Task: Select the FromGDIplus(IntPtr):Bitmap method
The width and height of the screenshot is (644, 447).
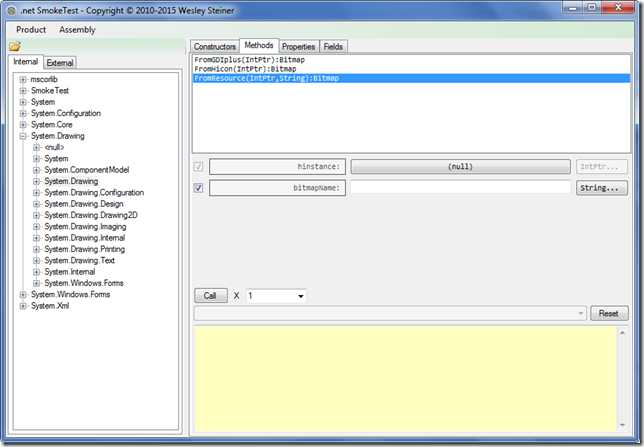Action: click(412, 60)
